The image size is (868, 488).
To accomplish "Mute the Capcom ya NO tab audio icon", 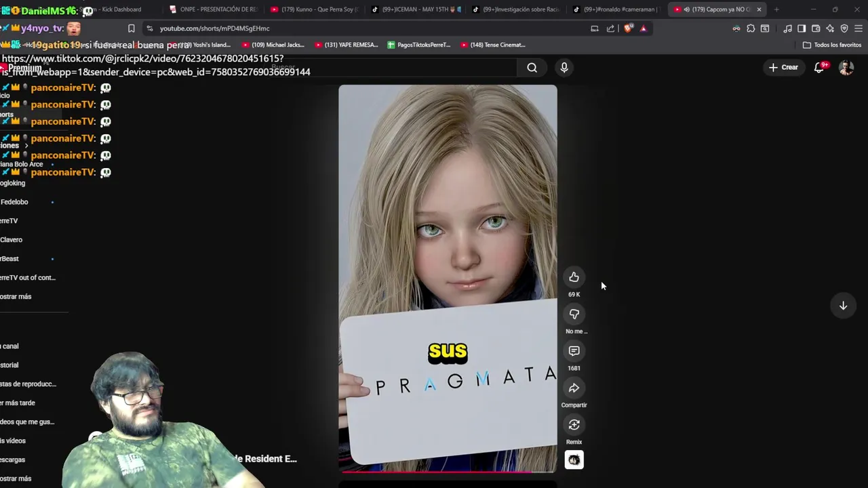I will pyautogui.click(x=687, y=9).
